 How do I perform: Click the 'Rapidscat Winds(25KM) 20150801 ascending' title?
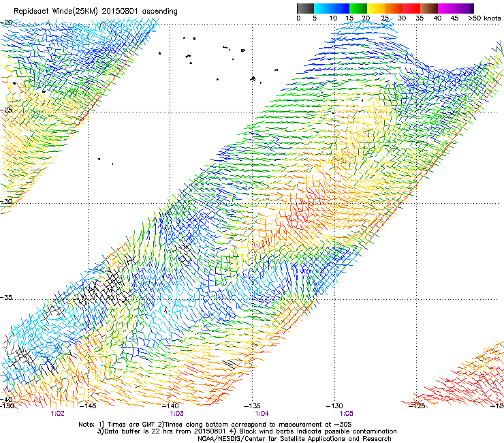point(95,11)
